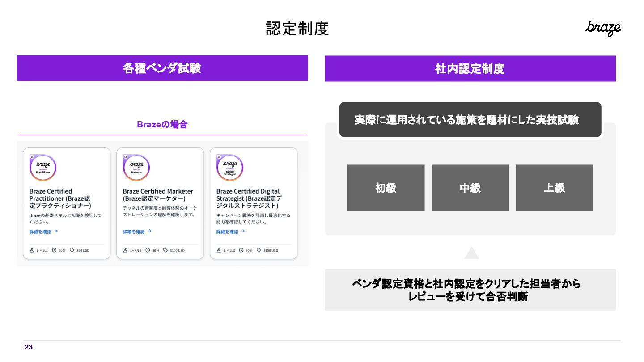Click the 実際に運用されている施策 dark banner
Image resolution: width=644 pixels, height=362 pixels.
470,120
